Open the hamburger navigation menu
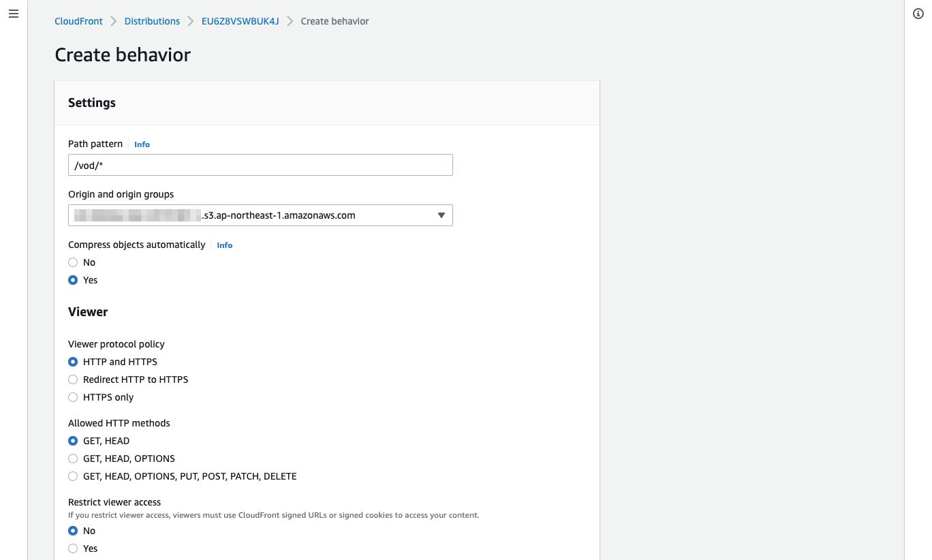The image size is (932, 560). tap(14, 14)
